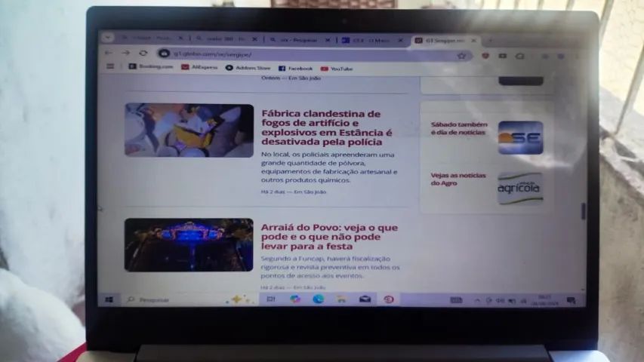The image size is (644, 362).
Task: Open the notification center icon
Action: click(571, 301)
